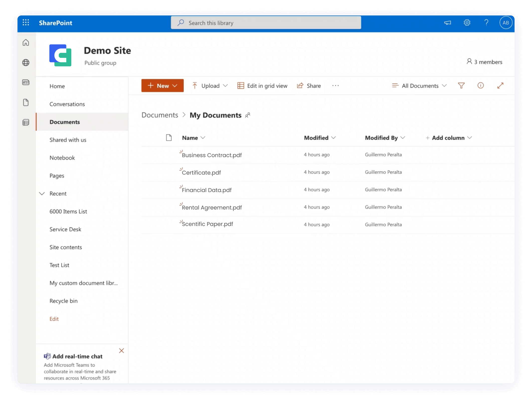This screenshot has height=403, width=532.
Task: Switch to Shared with us section
Action: tap(68, 140)
